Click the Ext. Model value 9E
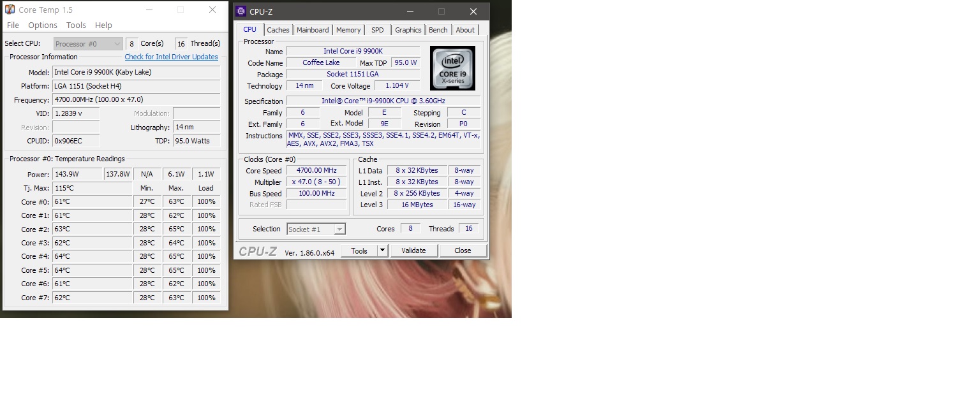 (x=385, y=124)
